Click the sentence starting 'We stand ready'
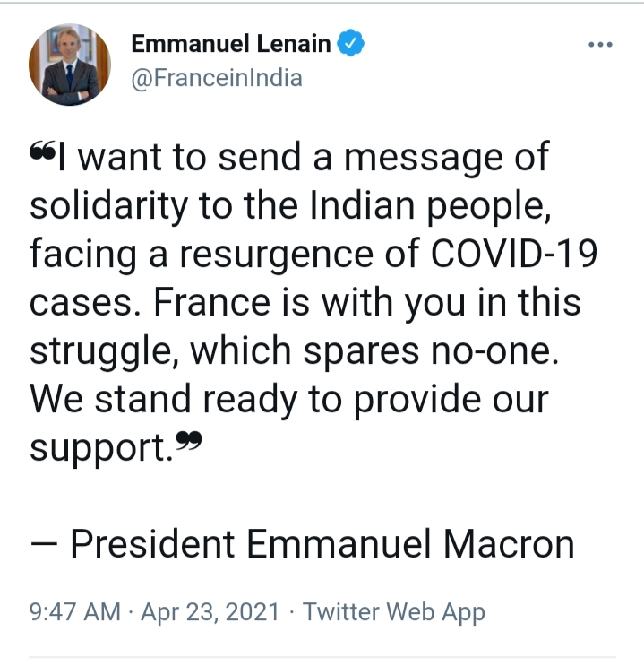The width and height of the screenshot is (644, 666). click(289, 423)
